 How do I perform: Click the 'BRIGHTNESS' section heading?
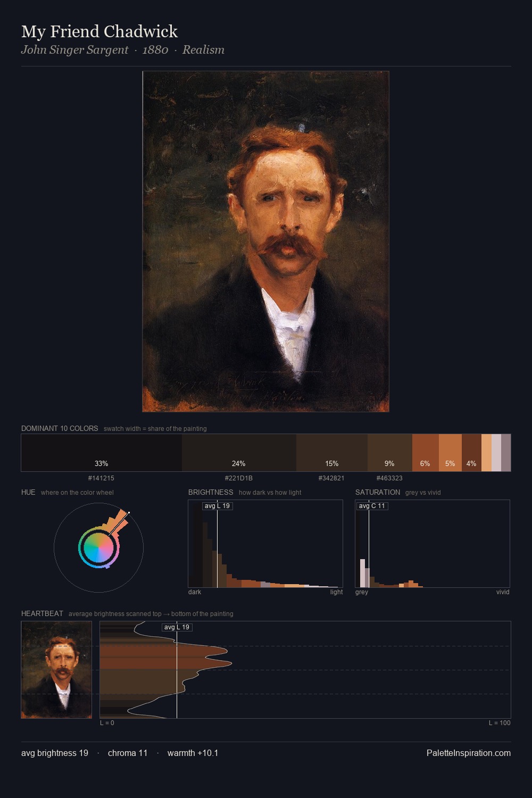pos(211,492)
